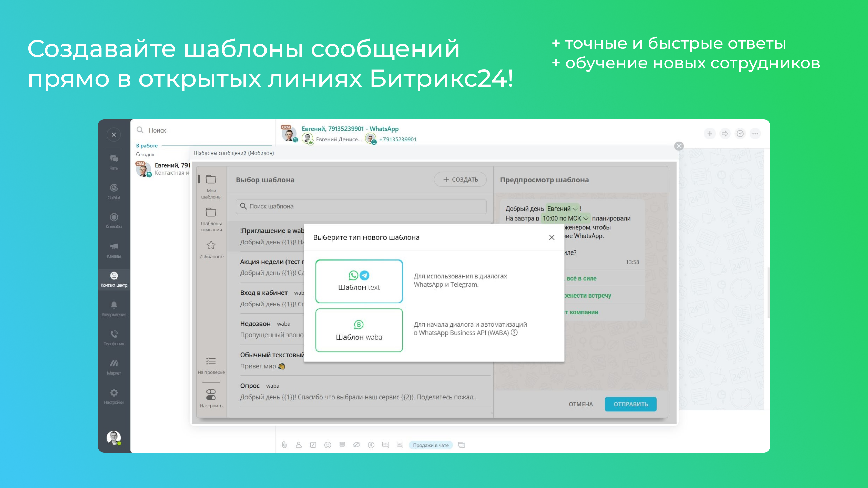Switch to Избранные templates tab
Viewport: 868px width, 488px height.
pyautogui.click(x=211, y=249)
